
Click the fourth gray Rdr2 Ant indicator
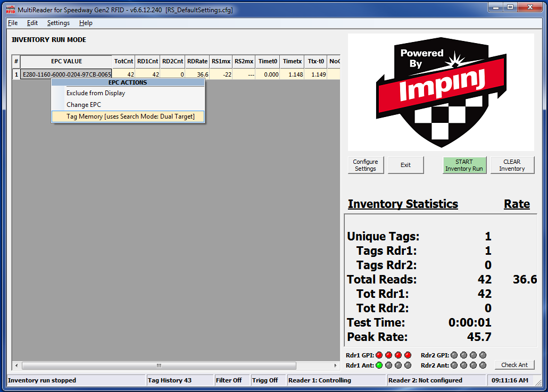pos(483,365)
